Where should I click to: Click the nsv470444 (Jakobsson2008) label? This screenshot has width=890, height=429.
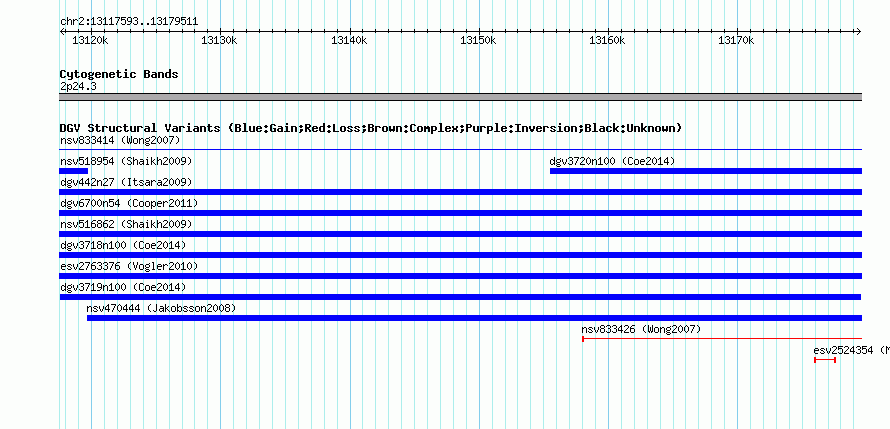[161, 308]
